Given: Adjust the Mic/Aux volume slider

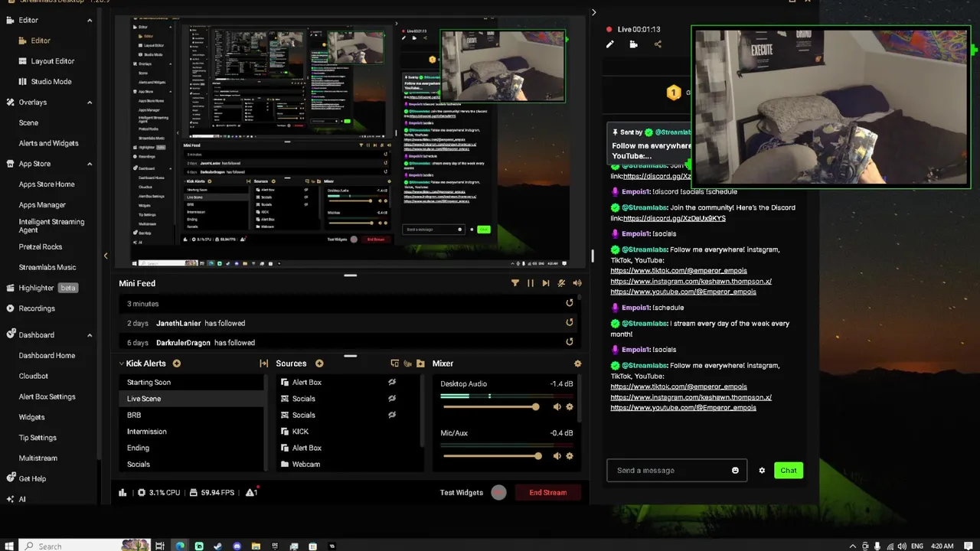Looking at the screenshot, I should (x=538, y=456).
